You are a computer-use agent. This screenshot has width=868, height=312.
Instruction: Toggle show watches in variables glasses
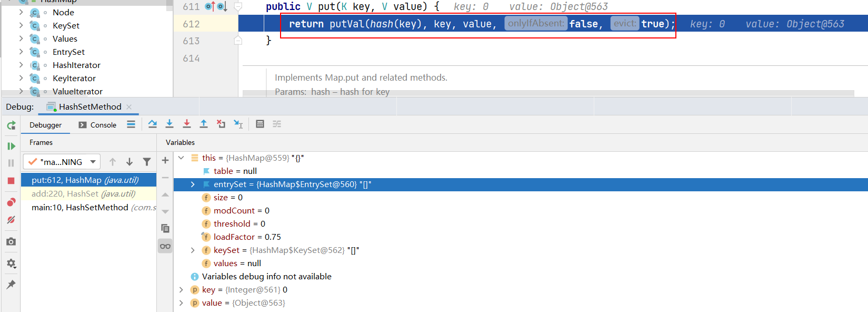click(165, 246)
